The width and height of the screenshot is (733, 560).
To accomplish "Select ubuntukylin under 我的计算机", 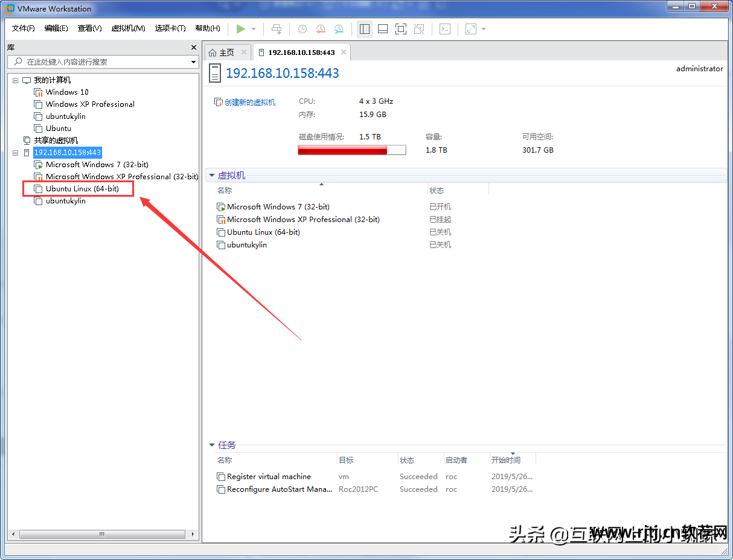I will (66, 116).
